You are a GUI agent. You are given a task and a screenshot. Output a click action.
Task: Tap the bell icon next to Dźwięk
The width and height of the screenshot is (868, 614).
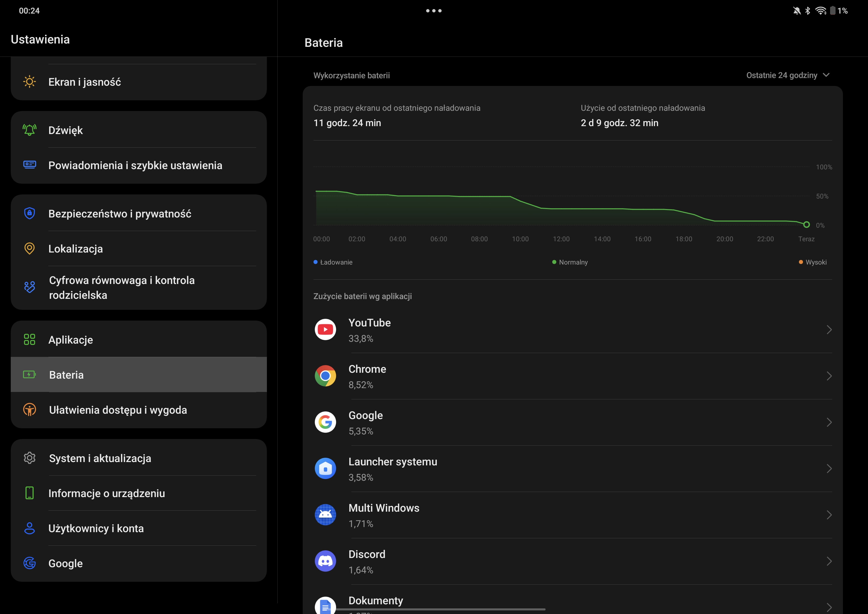point(29,130)
